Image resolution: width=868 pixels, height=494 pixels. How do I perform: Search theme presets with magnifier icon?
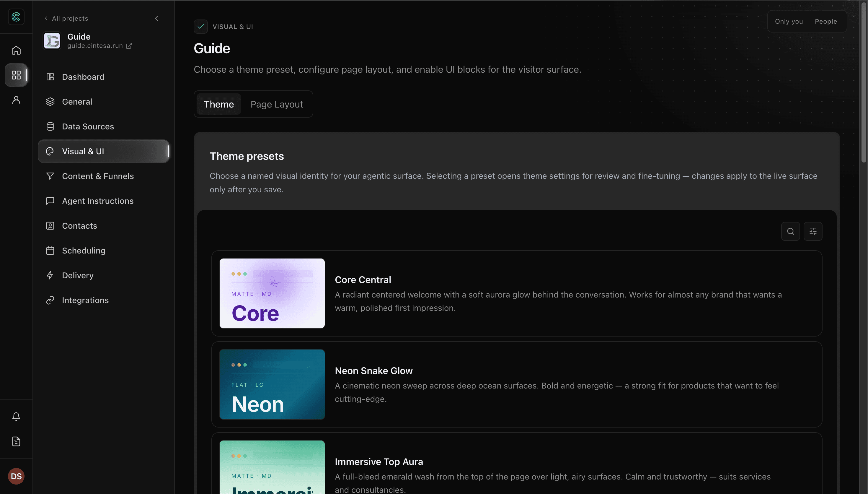coord(790,231)
